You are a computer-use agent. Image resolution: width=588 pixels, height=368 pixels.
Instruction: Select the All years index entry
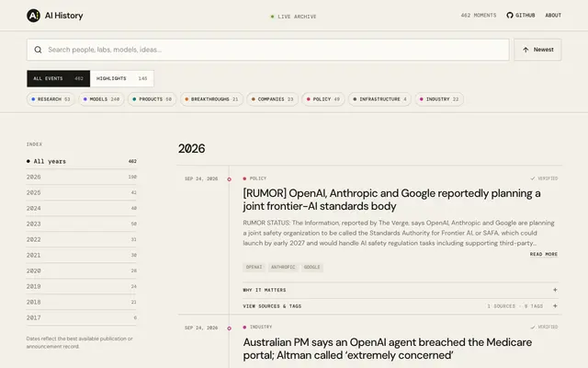pos(82,162)
